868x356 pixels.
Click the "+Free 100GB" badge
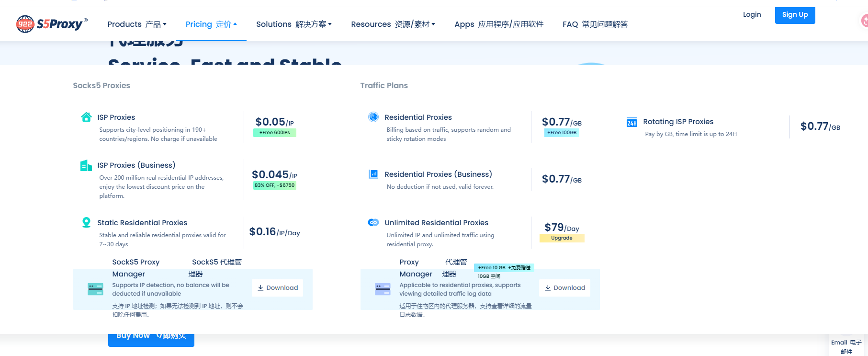[562, 133]
